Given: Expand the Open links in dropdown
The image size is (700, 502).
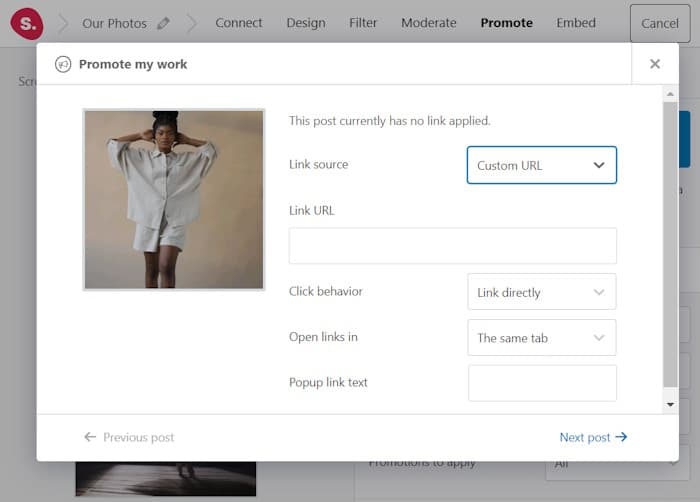Looking at the screenshot, I should [x=541, y=338].
